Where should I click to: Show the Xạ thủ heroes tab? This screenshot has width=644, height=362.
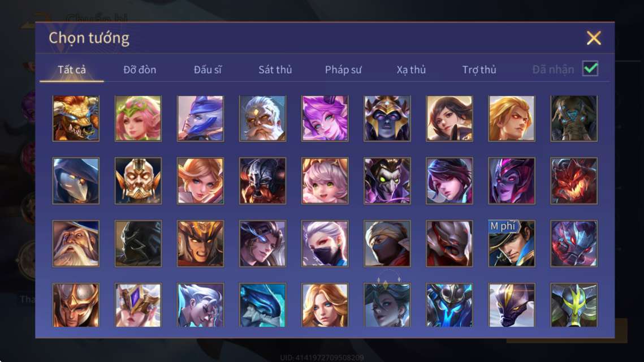(411, 70)
